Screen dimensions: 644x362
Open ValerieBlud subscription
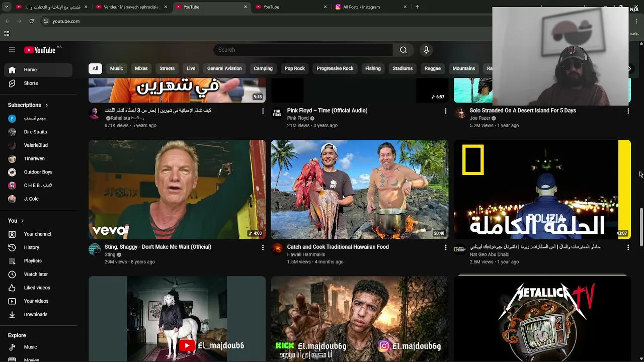point(38,145)
